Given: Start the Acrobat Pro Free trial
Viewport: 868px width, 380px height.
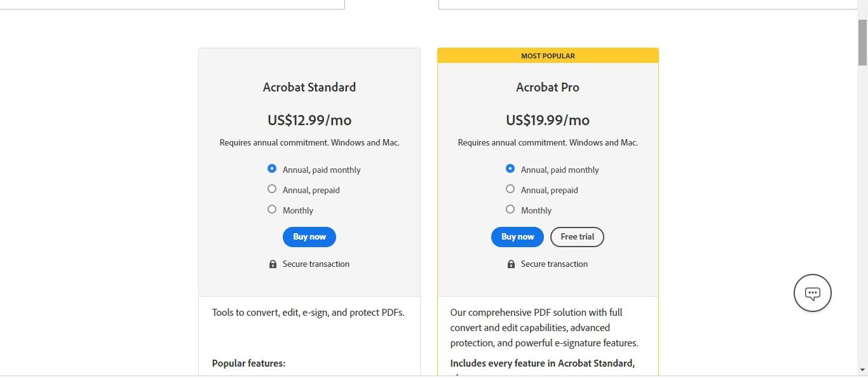Looking at the screenshot, I should point(577,237).
